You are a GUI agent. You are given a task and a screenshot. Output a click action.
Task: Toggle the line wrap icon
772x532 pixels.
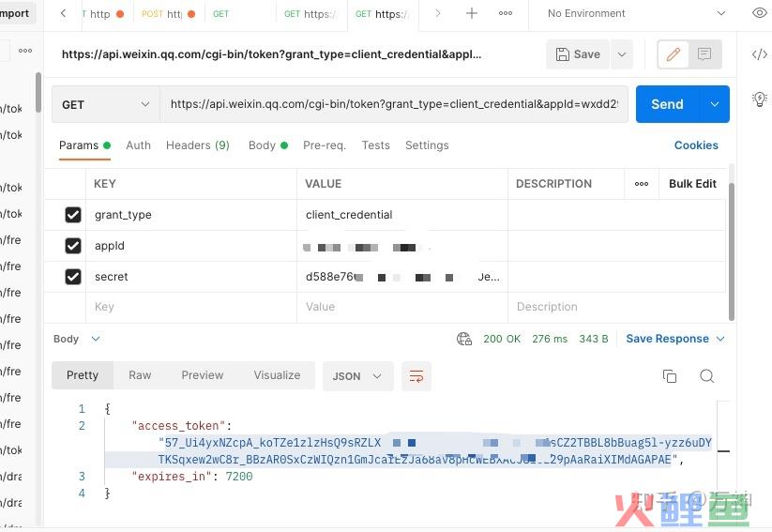(416, 376)
